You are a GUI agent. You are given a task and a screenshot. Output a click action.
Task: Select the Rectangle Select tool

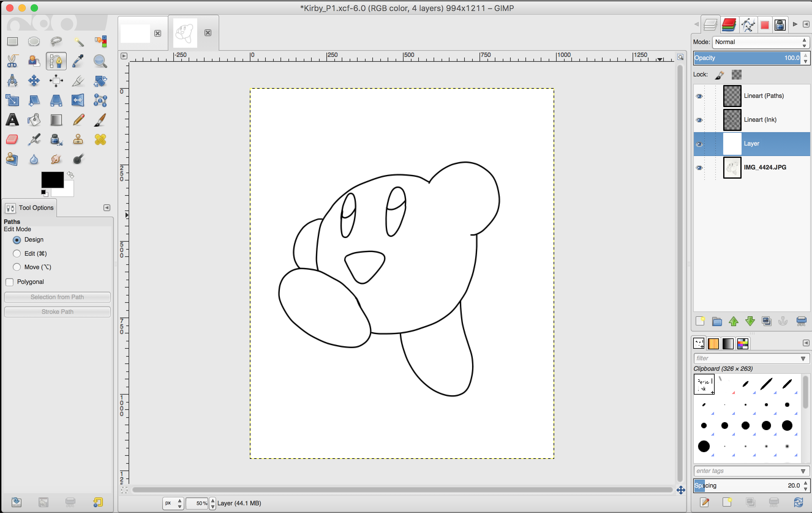pos(13,41)
